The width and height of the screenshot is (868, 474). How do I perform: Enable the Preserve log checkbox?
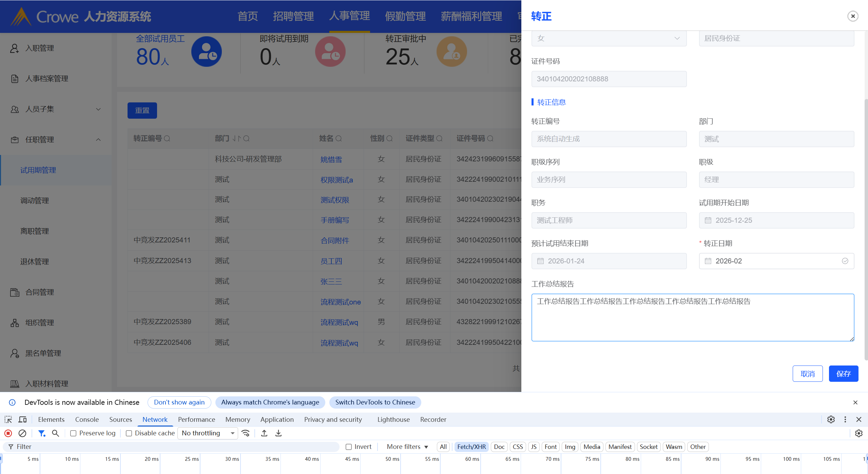pos(73,433)
